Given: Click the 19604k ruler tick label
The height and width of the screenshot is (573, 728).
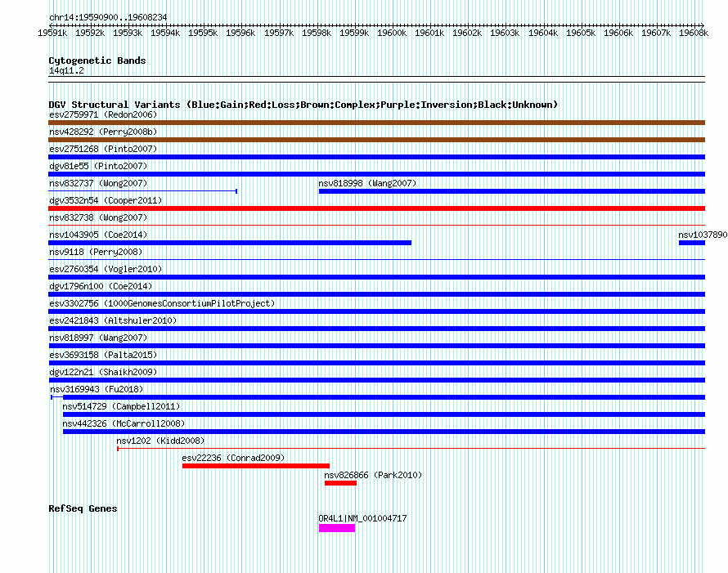Looking at the screenshot, I should click(543, 33).
